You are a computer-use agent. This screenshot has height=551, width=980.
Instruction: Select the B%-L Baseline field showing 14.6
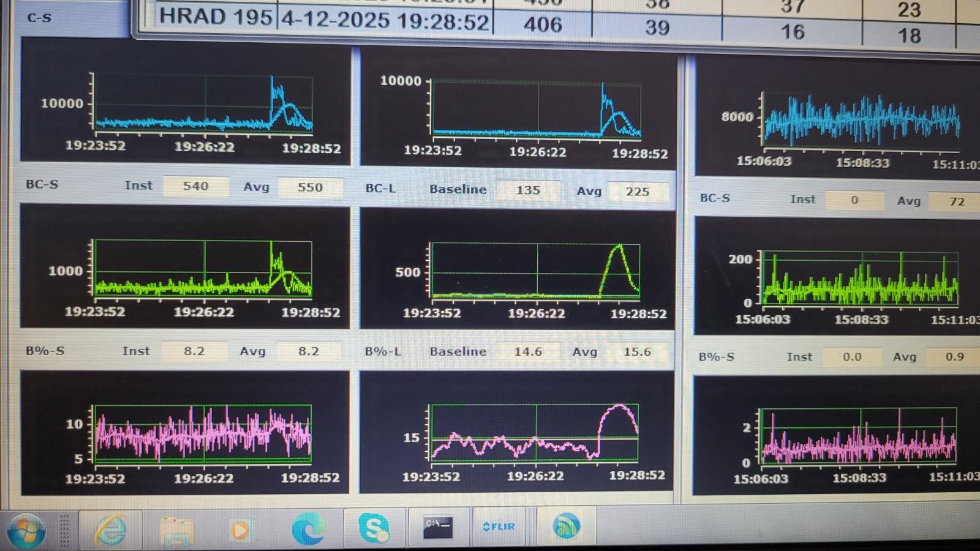(527, 353)
